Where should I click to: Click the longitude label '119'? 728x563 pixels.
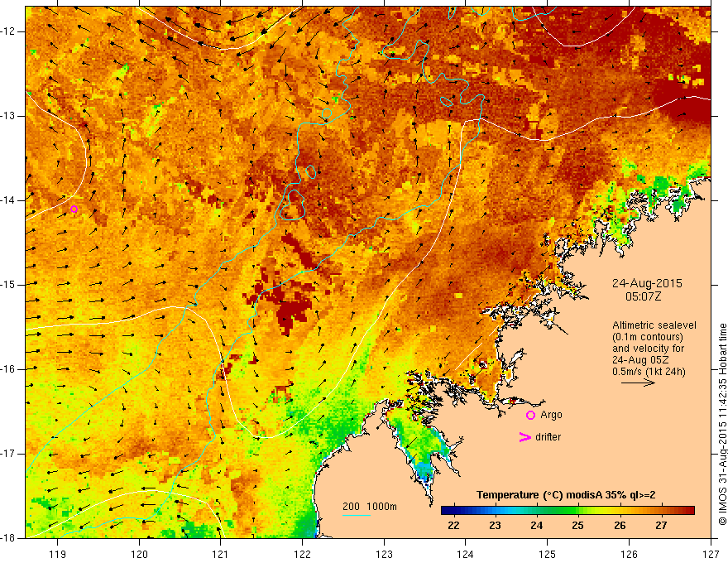58,554
